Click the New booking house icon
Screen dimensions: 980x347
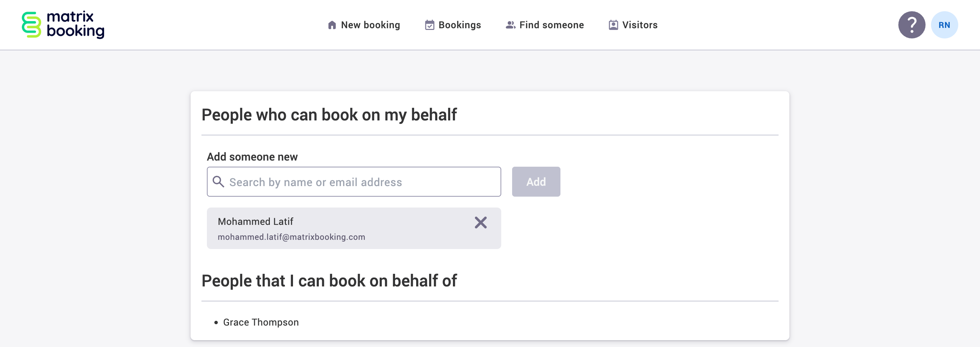tap(332, 24)
